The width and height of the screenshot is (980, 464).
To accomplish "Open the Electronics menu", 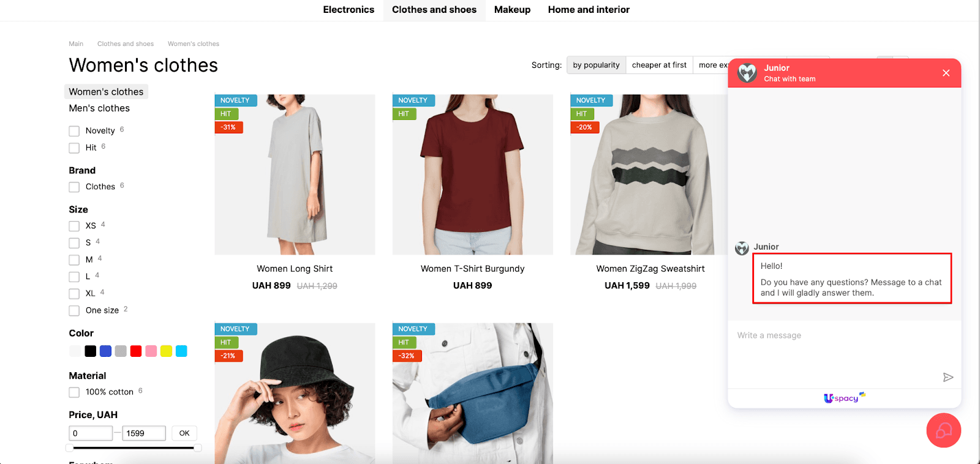I will pyautogui.click(x=349, y=10).
